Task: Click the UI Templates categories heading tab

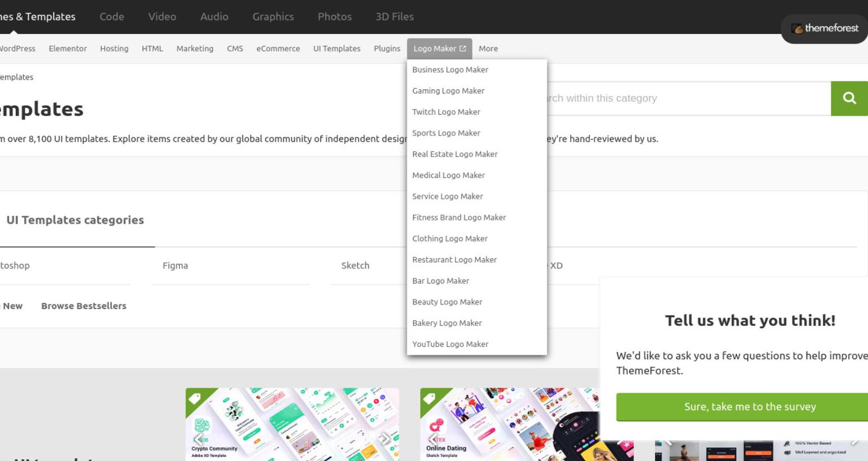Action: pos(75,220)
